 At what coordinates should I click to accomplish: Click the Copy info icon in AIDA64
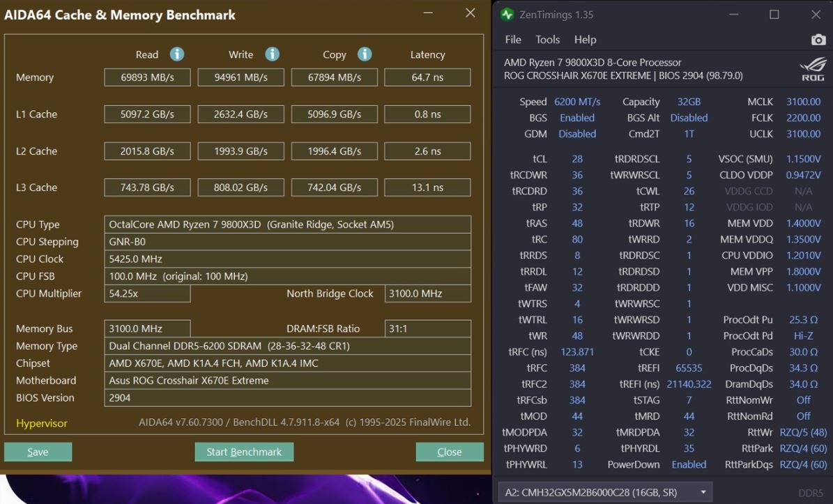point(365,54)
